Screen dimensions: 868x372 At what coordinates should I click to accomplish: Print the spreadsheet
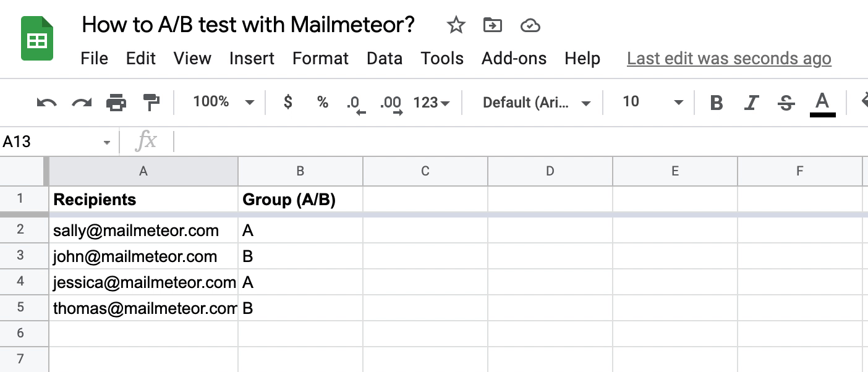tap(116, 103)
